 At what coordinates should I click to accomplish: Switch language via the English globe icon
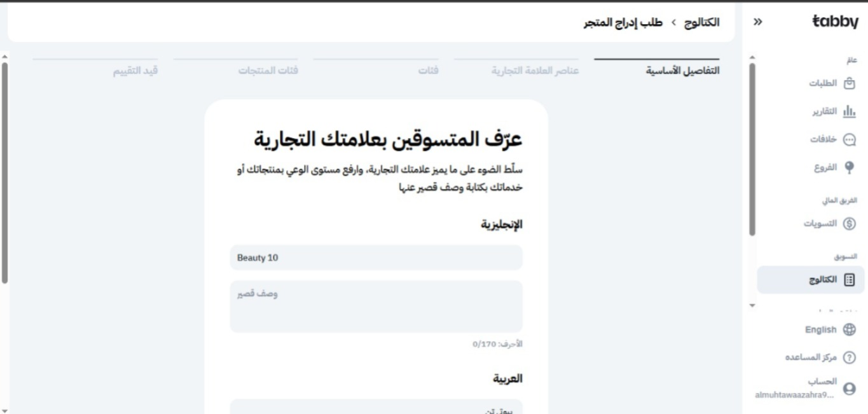coord(848,329)
